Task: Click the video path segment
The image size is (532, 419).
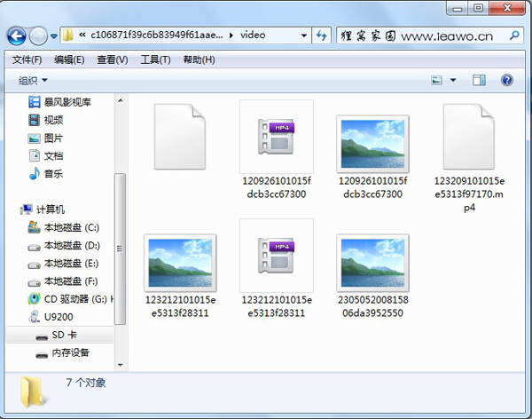Action: [253, 35]
